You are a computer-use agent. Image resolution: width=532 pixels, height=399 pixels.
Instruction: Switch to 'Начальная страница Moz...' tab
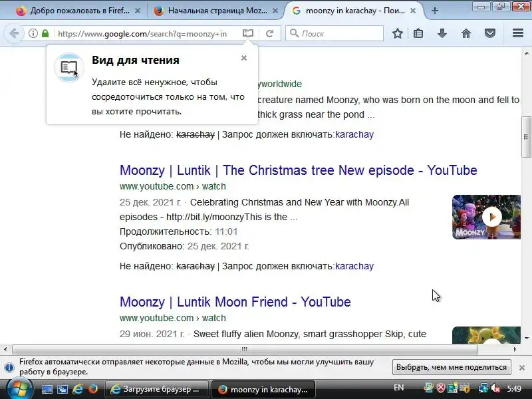click(215, 11)
